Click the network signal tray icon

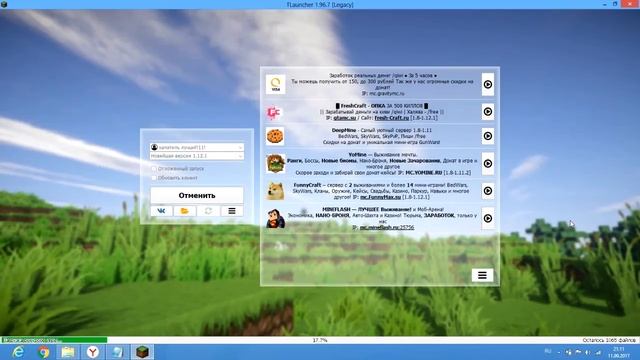click(598, 352)
